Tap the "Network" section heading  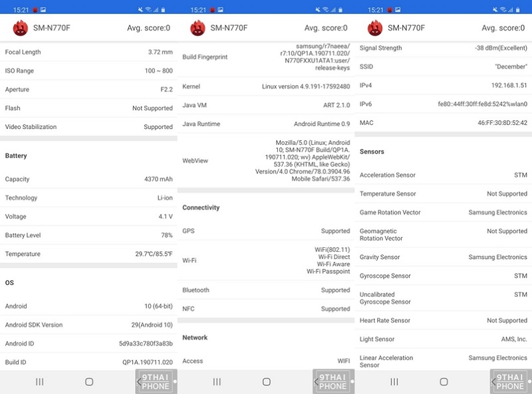tap(195, 338)
